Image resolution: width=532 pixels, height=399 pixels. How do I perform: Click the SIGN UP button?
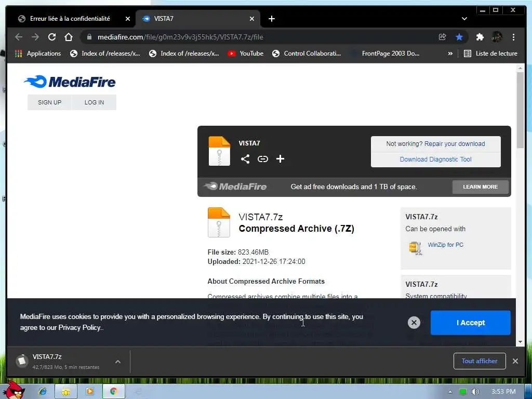(49, 102)
